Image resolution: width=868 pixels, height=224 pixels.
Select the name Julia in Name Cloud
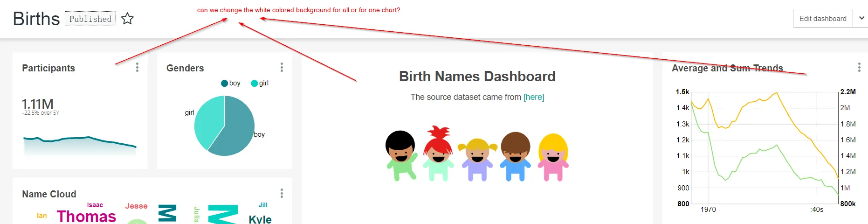(196, 214)
